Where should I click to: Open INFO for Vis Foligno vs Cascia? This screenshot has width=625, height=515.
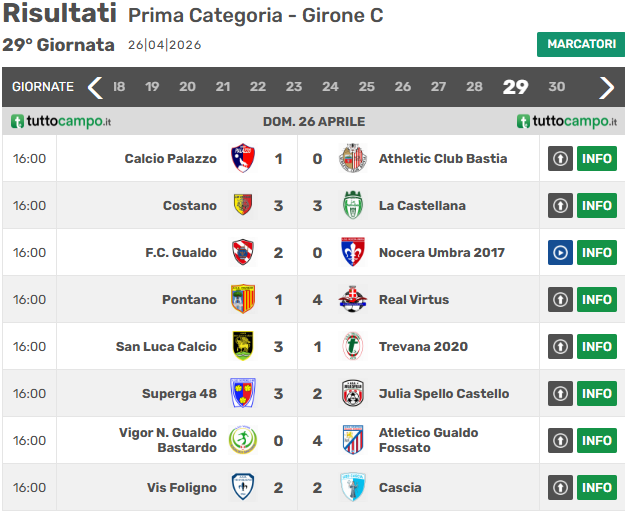597,487
